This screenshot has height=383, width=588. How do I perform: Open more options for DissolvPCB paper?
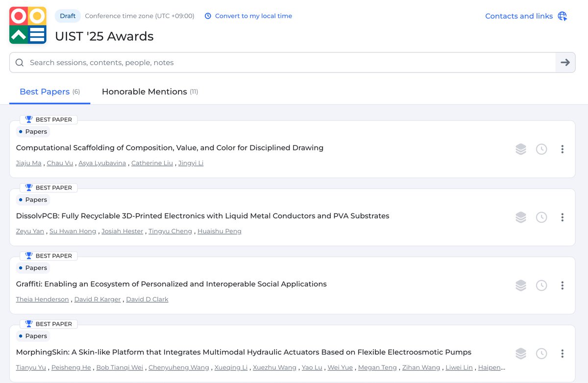coord(562,217)
